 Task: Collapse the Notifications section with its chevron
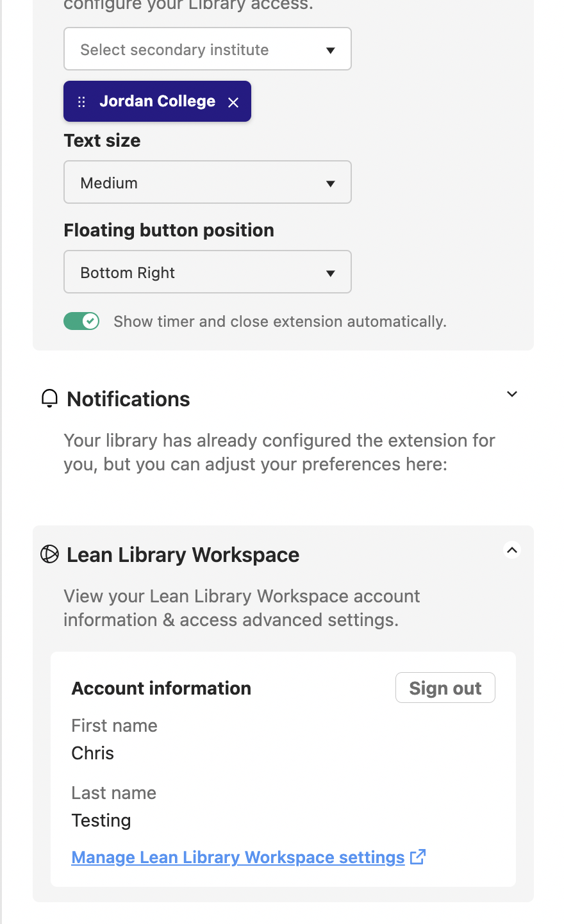point(511,393)
